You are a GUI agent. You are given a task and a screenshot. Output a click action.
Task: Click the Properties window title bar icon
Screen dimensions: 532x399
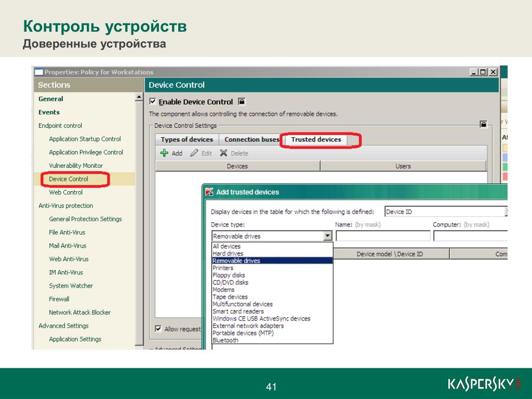(39, 72)
